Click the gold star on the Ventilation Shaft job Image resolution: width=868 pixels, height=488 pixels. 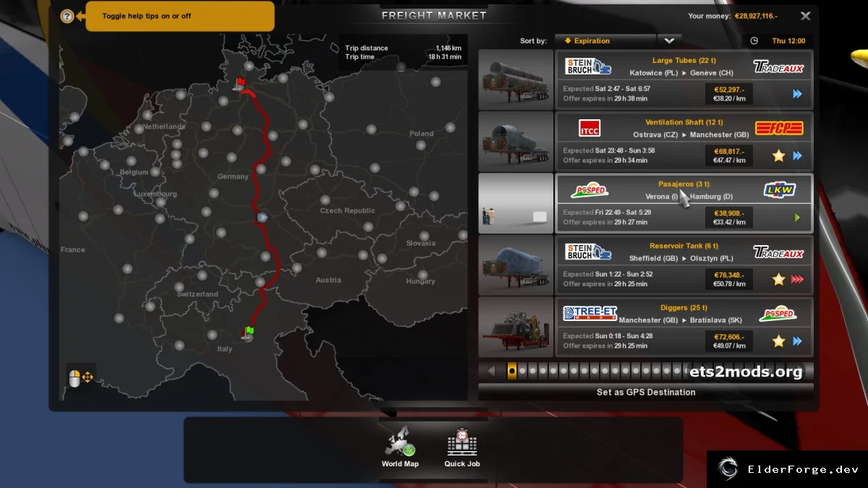(778, 155)
